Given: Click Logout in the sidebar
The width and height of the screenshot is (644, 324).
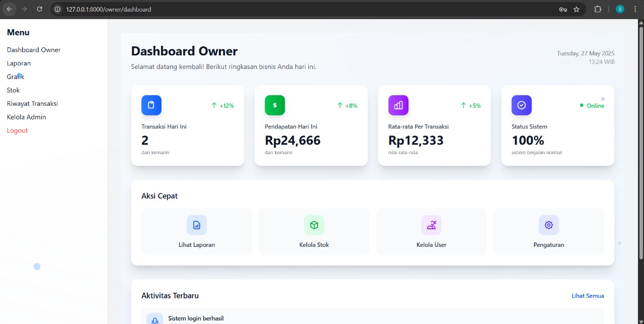Looking at the screenshot, I should point(17,130).
